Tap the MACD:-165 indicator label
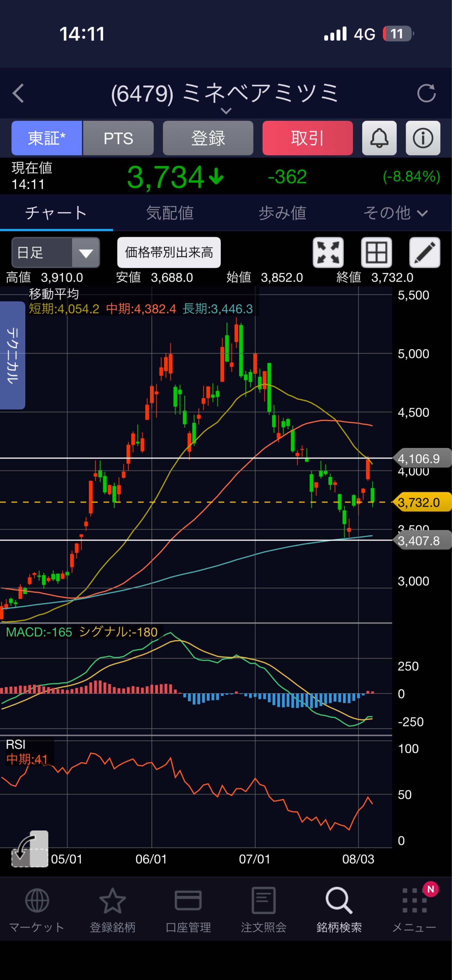The width and height of the screenshot is (452, 980). point(39,632)
